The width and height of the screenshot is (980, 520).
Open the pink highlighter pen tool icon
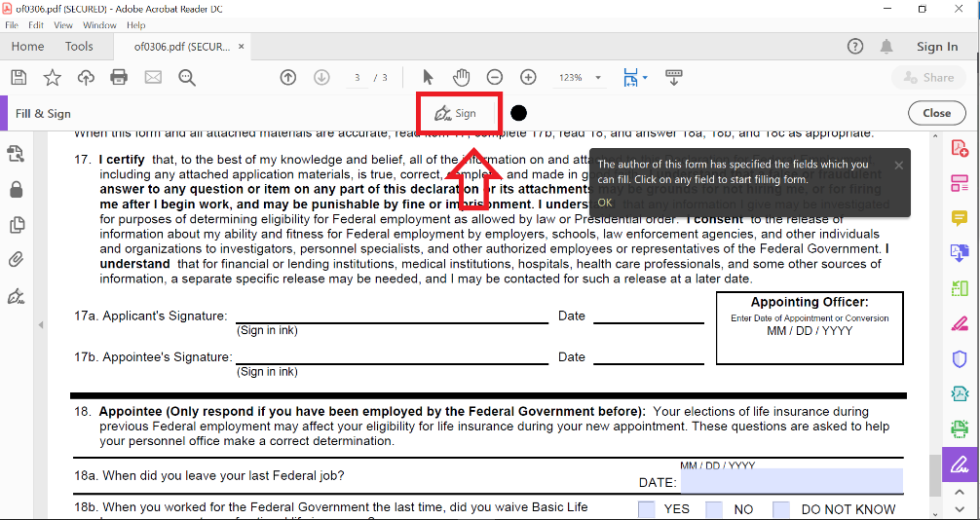tap(960, 323)
